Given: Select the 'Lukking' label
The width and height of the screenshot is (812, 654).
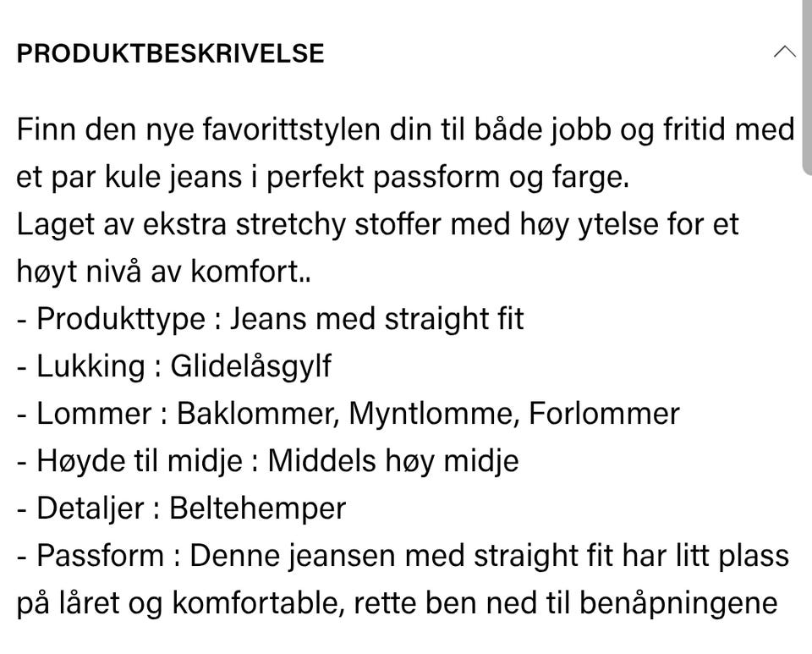Looking at the screenshot, I should click(x=91, y=366).
